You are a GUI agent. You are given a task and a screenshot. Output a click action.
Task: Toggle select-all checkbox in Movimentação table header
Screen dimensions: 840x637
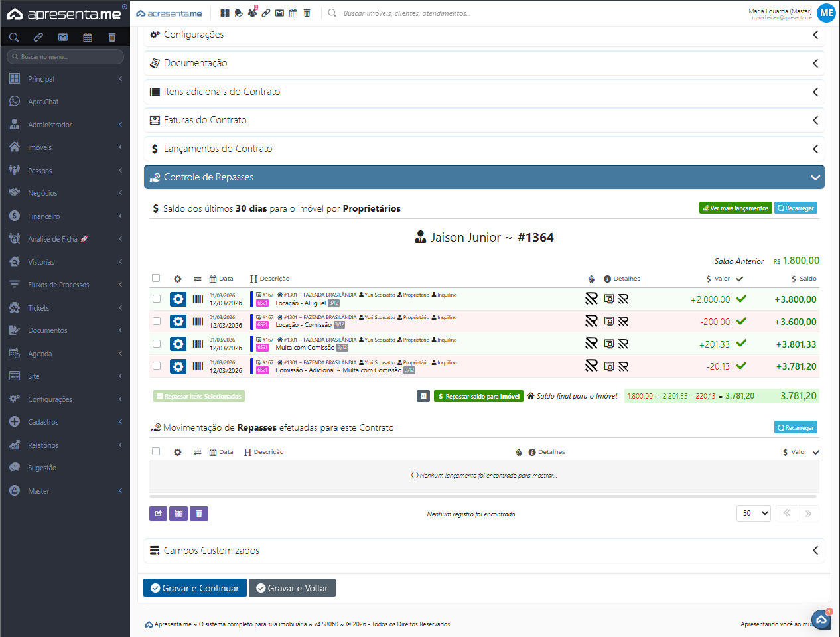[156, 452]
